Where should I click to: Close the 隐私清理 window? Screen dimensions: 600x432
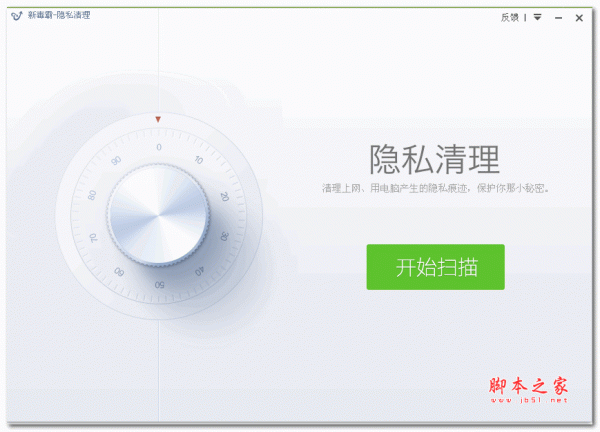pyautogui.click(x=579, y=18)
